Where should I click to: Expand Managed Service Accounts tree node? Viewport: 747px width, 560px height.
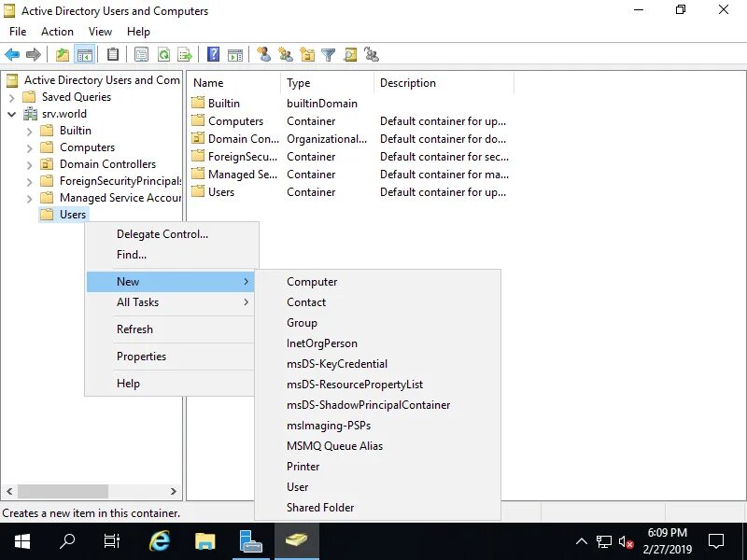30,198
